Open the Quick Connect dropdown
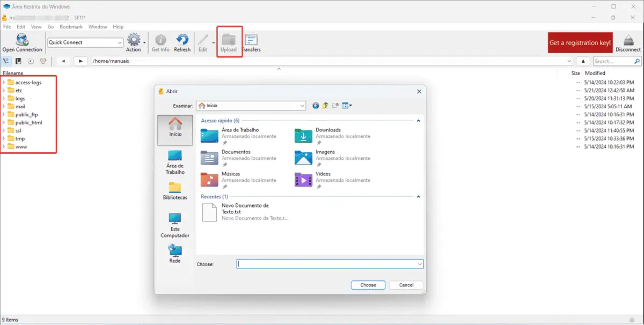Screen dimensions: 644x325 click(x=119, y=42)
